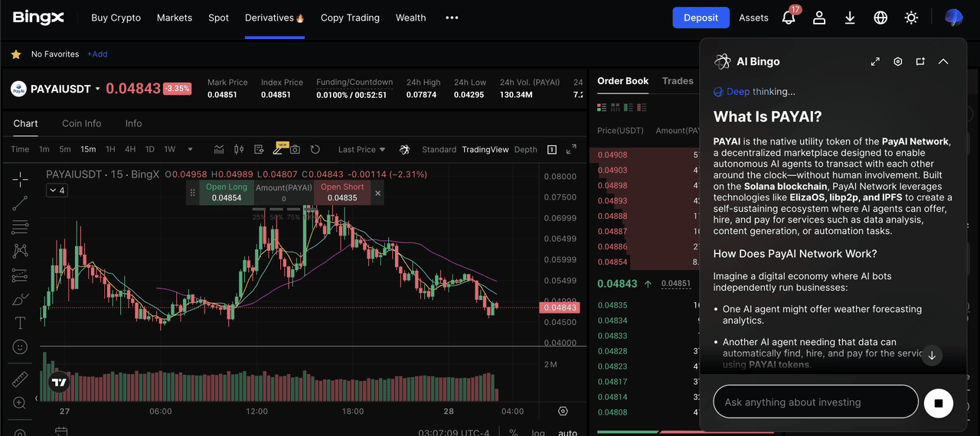The width and height of the screenshot is (980, 436).
Task: Open the Copy Trading menu
Action: [350, 18]
